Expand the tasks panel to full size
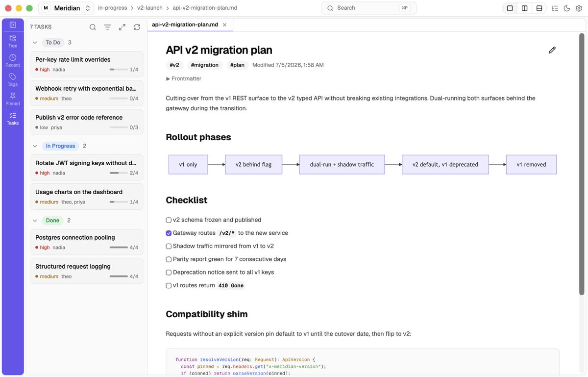 122,27
